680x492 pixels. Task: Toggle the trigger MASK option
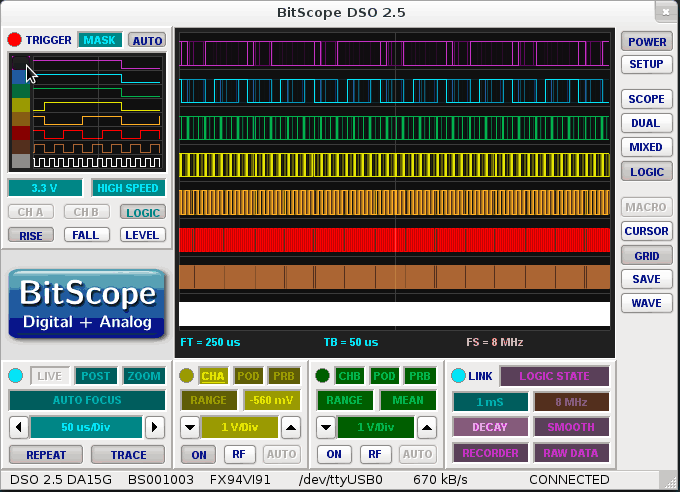coord(100,40)
